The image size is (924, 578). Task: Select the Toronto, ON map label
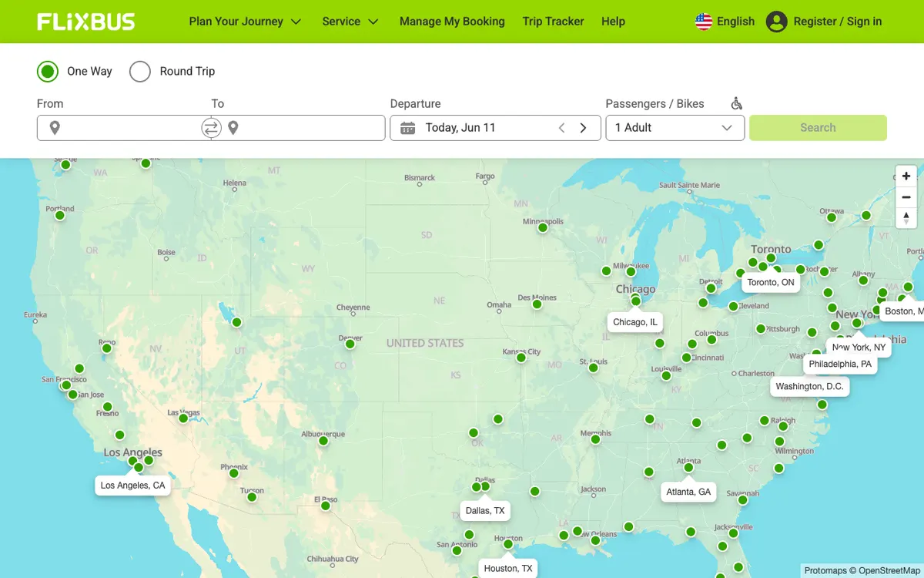click(771, 282)
